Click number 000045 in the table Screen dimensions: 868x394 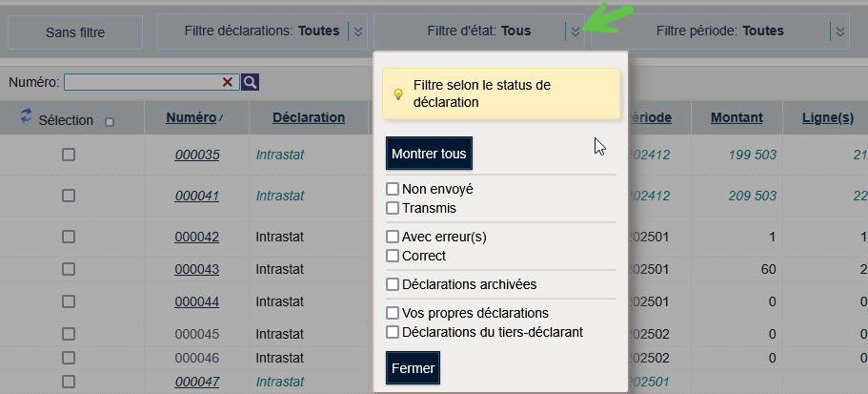tap(197, 334)
